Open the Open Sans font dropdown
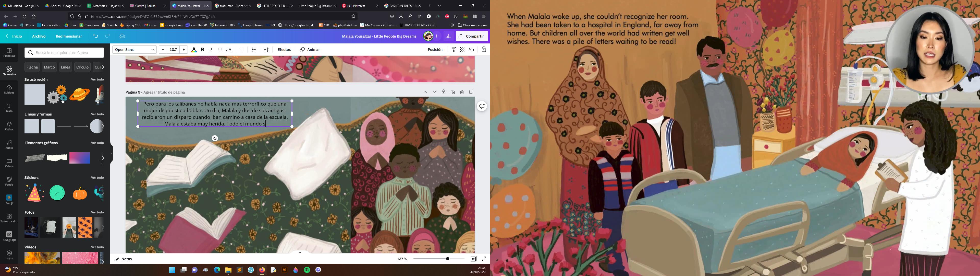The image size is (980, 276). [134, 50]
